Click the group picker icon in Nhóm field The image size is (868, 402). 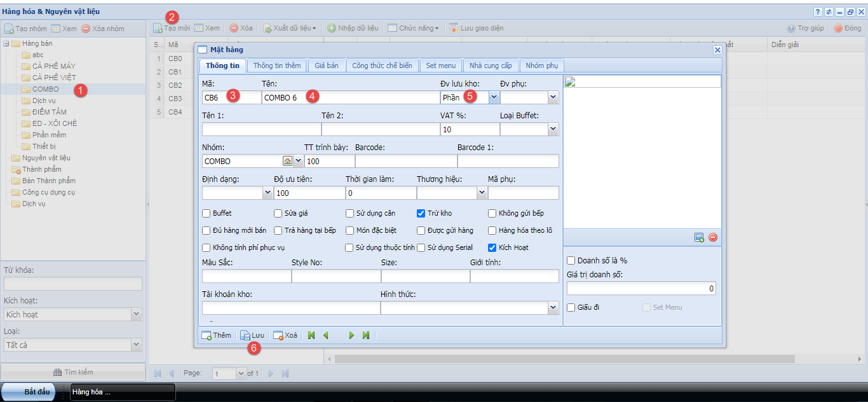coord(287,161)
